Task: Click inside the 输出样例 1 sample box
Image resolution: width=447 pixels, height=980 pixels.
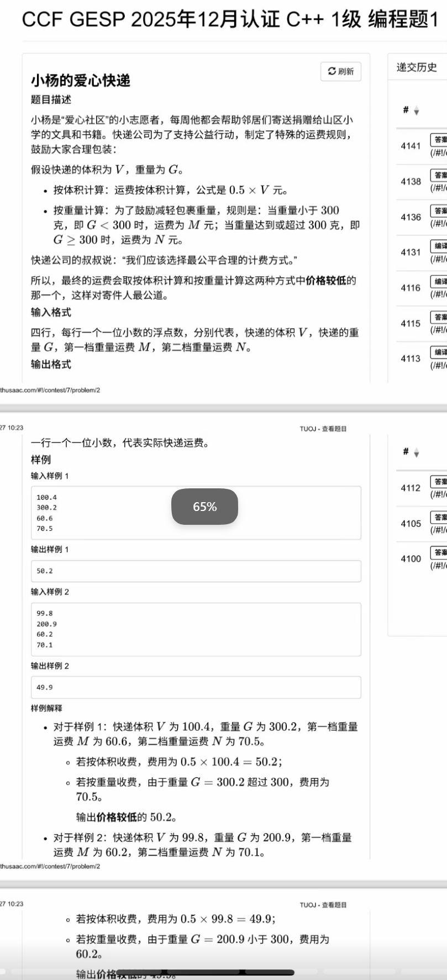Action: (196, 571)
